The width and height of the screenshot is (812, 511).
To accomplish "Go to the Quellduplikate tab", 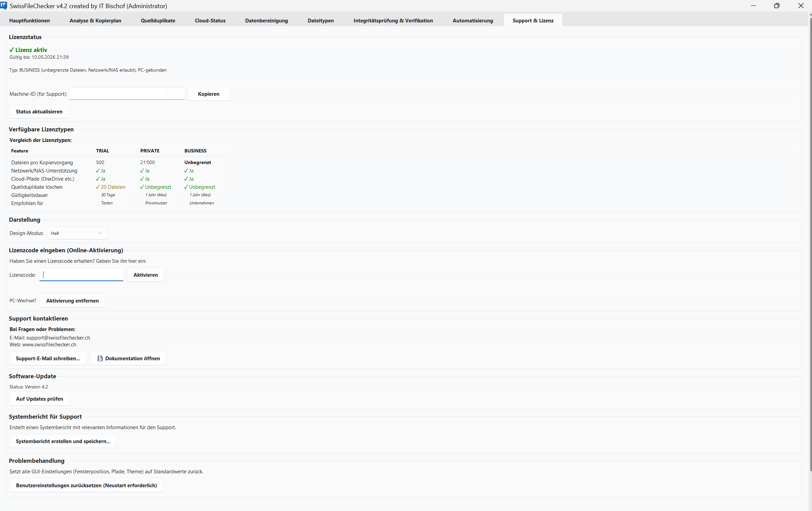I will (158, 20).
